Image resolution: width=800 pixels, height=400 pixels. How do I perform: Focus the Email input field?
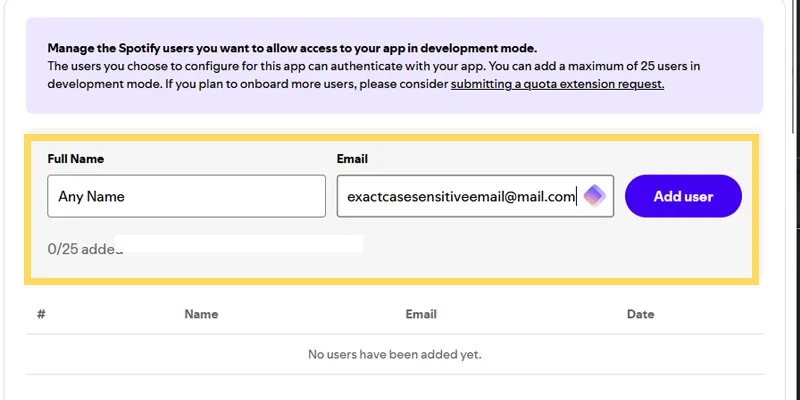[x=475, y=196]
